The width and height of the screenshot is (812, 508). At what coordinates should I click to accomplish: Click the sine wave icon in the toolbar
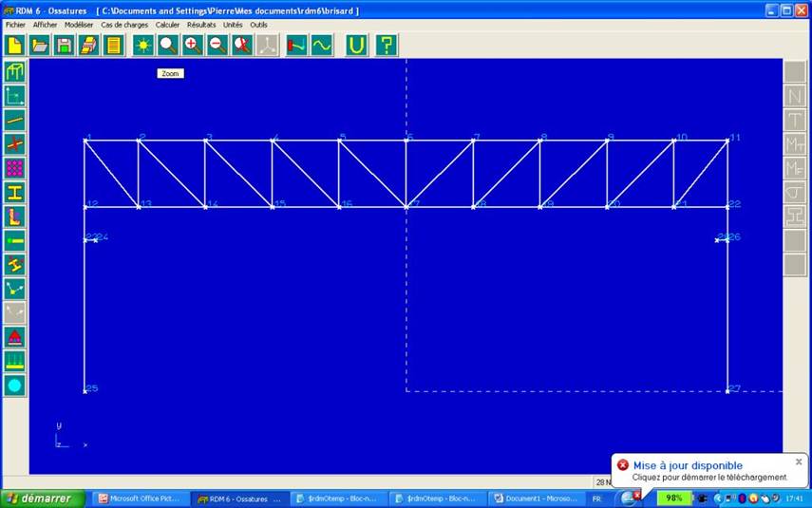(x=322, y=45)
